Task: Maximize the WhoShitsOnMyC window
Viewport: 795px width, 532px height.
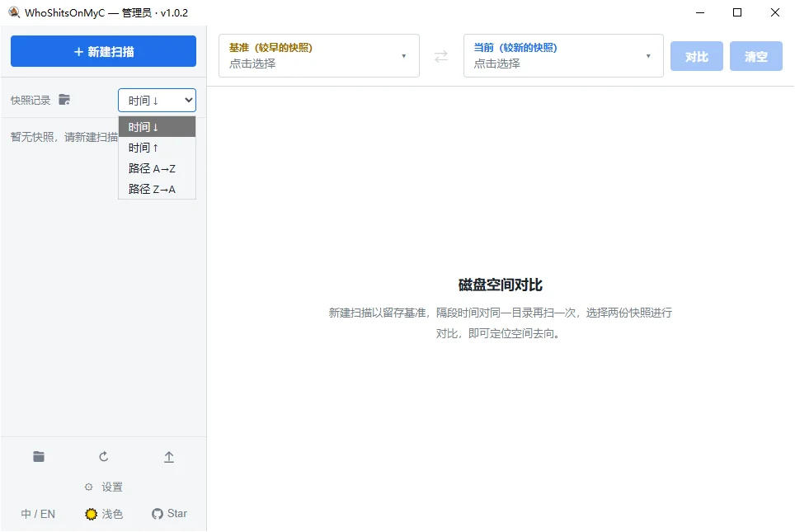Action: click(x=737, y=12)
